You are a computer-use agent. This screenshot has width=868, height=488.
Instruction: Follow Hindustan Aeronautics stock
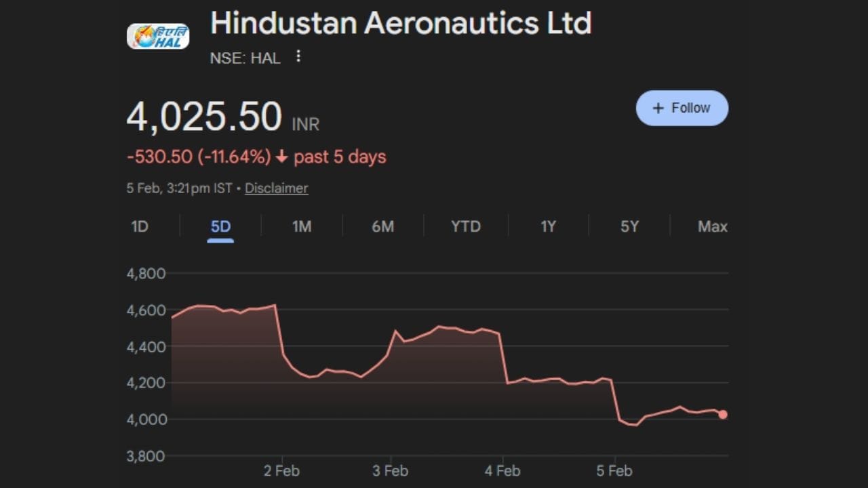click(682, 107)
